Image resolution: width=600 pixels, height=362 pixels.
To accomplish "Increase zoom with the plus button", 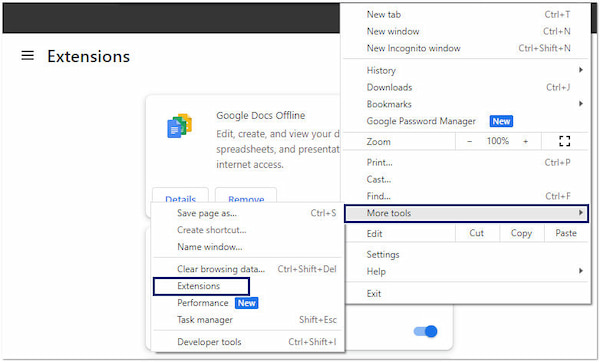I will coord(526,141).
